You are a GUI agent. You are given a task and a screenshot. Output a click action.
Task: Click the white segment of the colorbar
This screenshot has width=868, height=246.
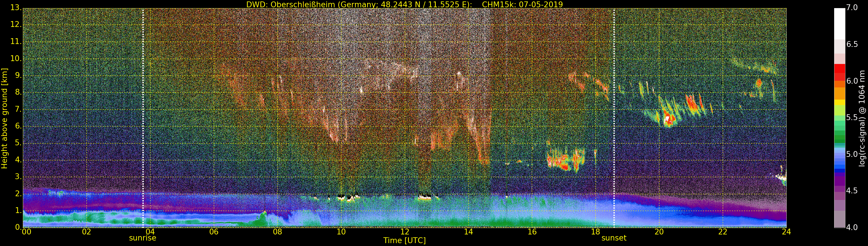coord(839,24)
